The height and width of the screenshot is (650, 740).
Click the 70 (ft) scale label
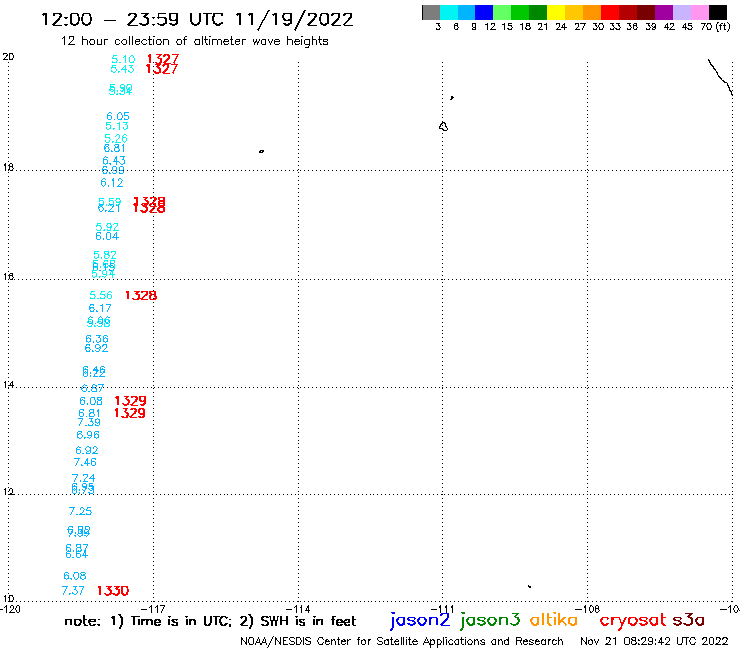715,26
